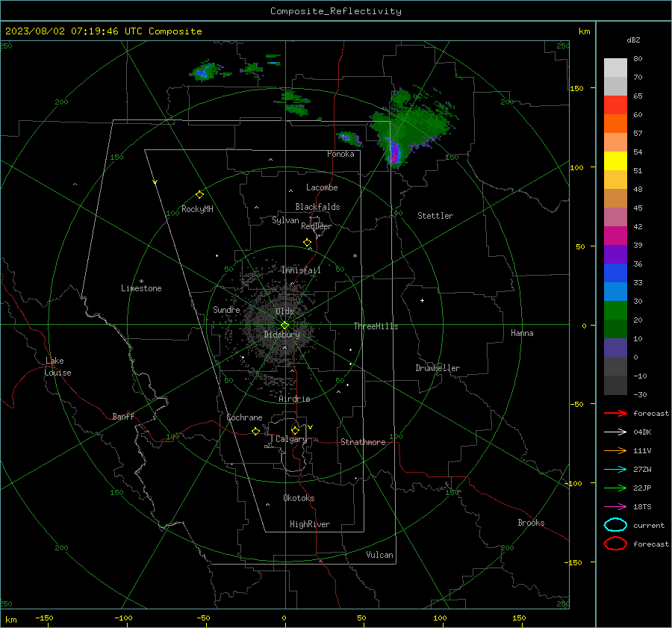
Task: Select the 65 dBZ red color swatch
Action: pyautogui.click(x=615, y=105)
